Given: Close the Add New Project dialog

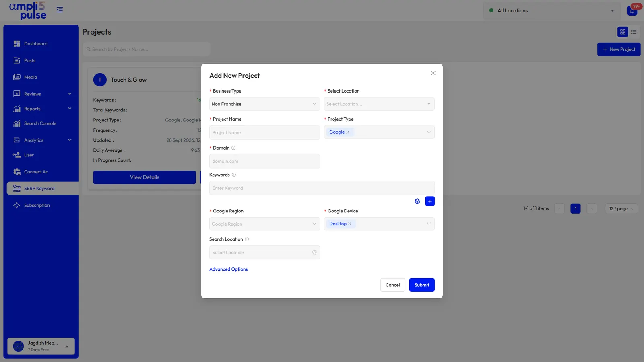Looking at the screenshot, I should pyautogui.click(x=433, y=73).
